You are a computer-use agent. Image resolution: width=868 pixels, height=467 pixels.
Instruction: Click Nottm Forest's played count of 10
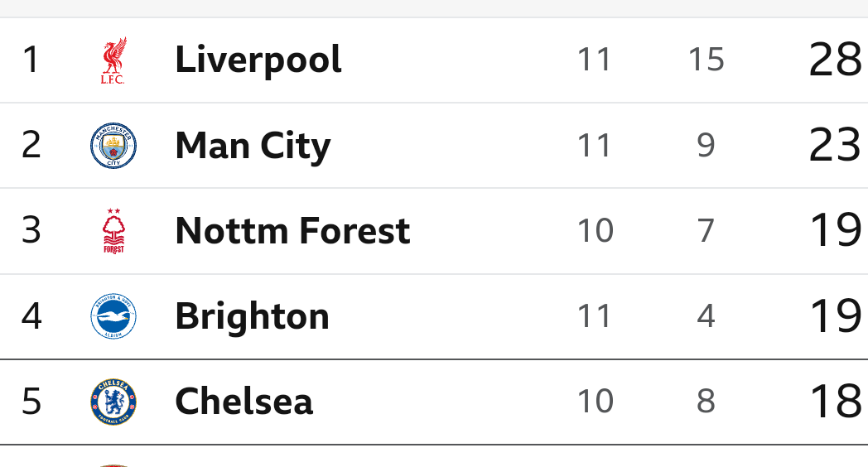[x=595, y=231]
